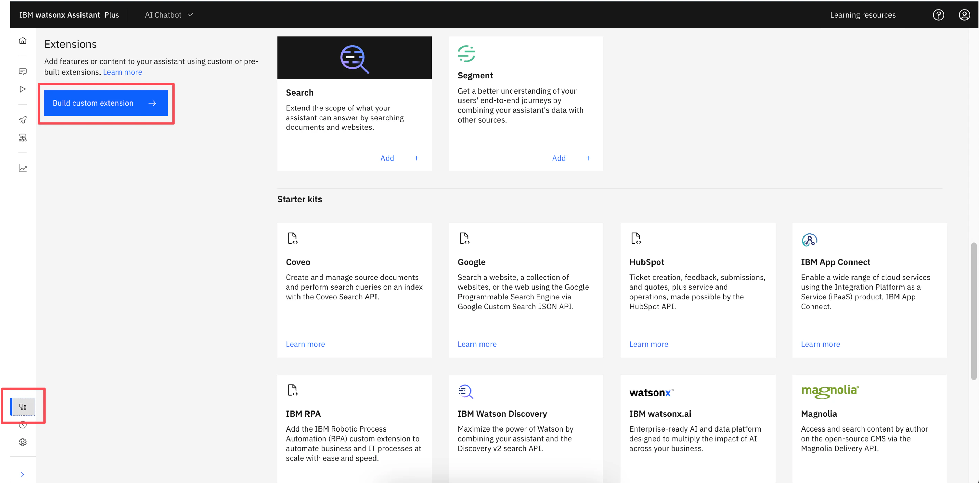The height and width of the screenshot is (484, 980).
Task: Open the Publish rocket icon in sidebar
Action: [23, 120]
